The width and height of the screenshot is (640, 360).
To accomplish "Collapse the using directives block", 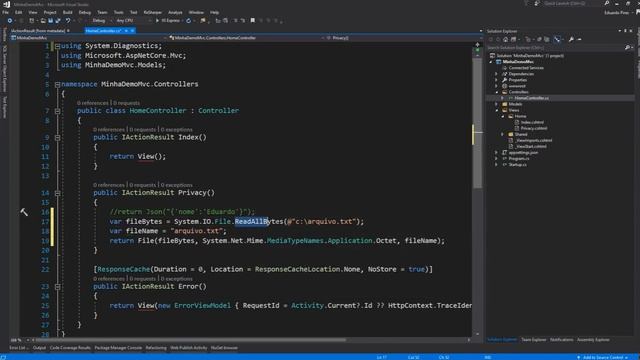I will pyautogui.click(x=58, y=46).
